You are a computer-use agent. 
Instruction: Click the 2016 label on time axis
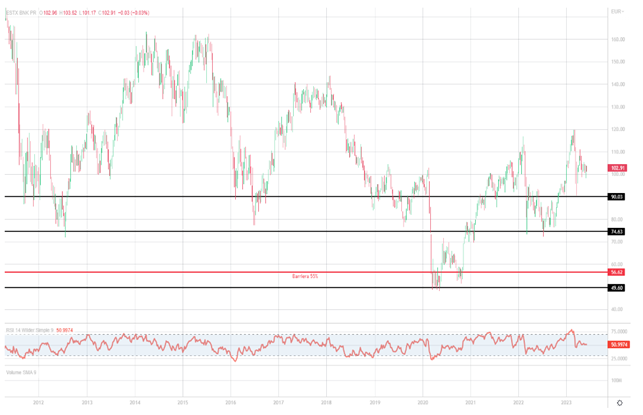[230, 403]
